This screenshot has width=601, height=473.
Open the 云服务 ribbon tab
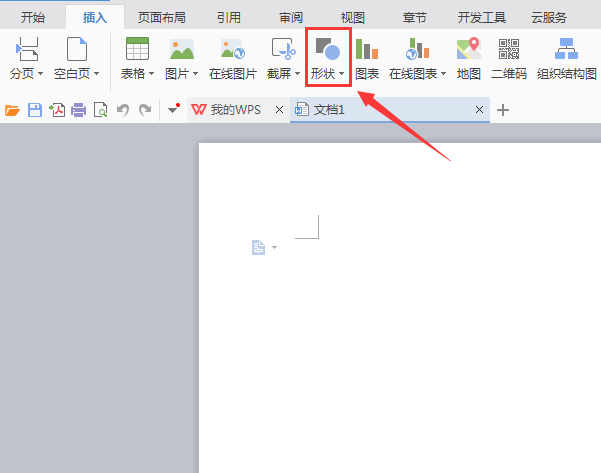click(549, 18)
